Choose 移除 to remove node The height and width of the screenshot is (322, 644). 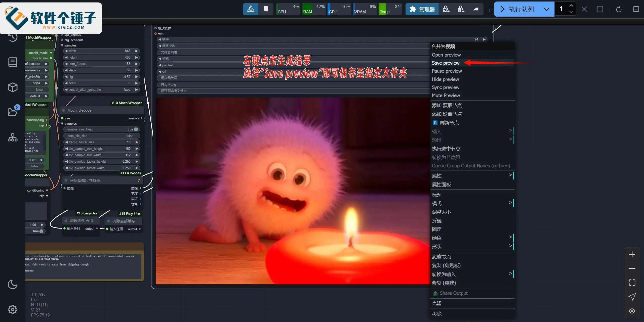472,314
